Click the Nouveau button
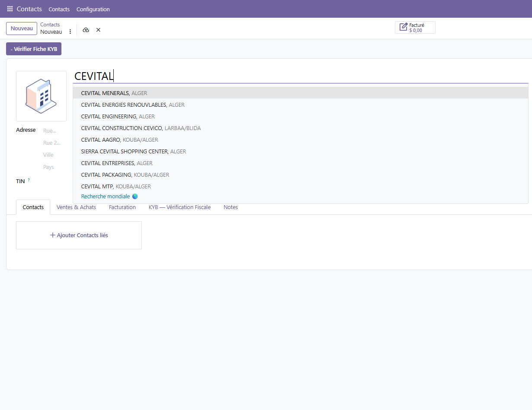The height and width of the screenshot is (410, 532). (22, 29)
